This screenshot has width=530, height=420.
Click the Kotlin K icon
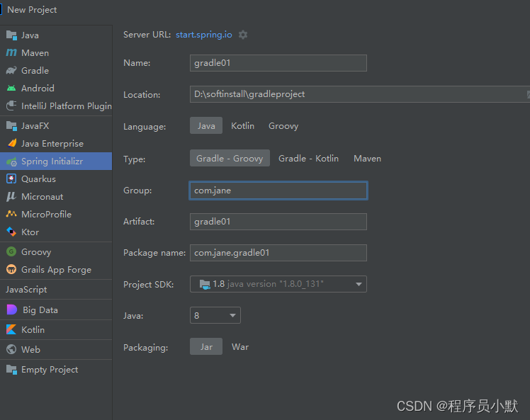pos(11,329)
